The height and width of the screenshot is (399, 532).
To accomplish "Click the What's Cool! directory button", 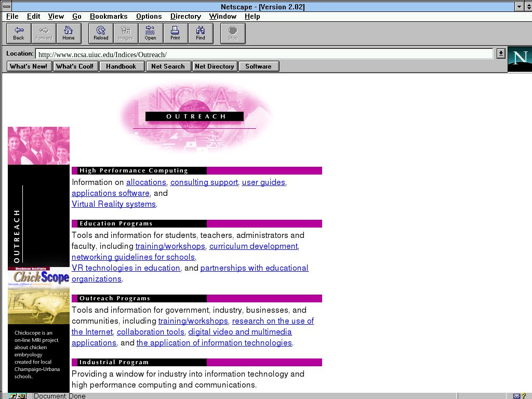I will 75,66.
